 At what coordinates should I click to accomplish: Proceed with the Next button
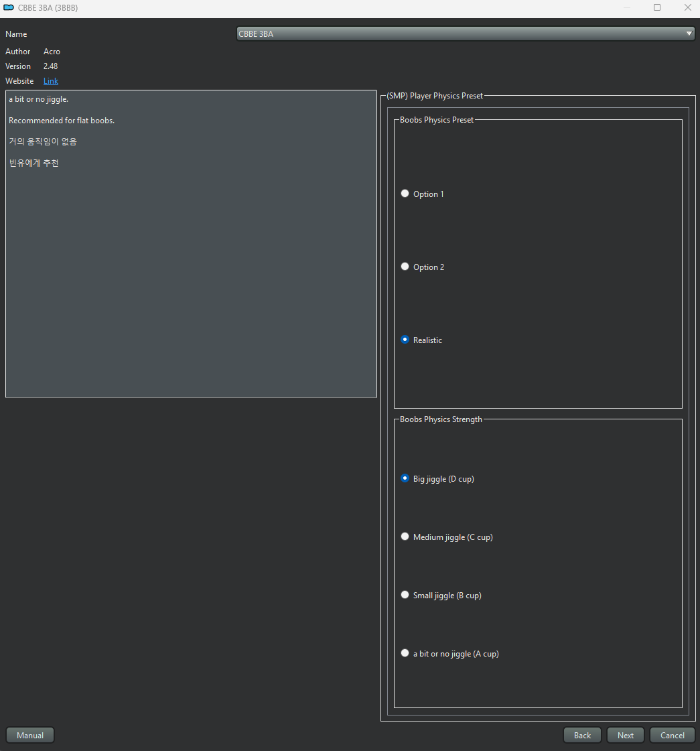pyautogui.click(x=625, y=735)
